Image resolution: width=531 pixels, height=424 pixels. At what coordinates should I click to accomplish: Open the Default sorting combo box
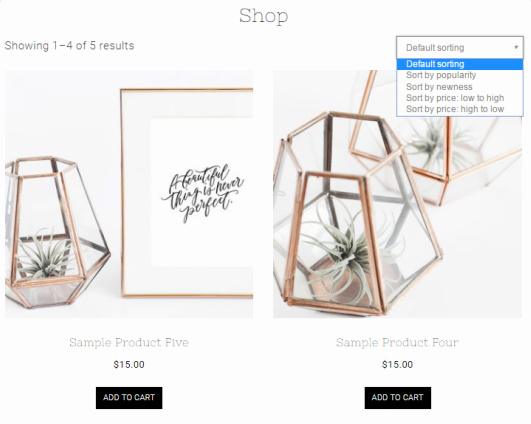tap(460, 47)
